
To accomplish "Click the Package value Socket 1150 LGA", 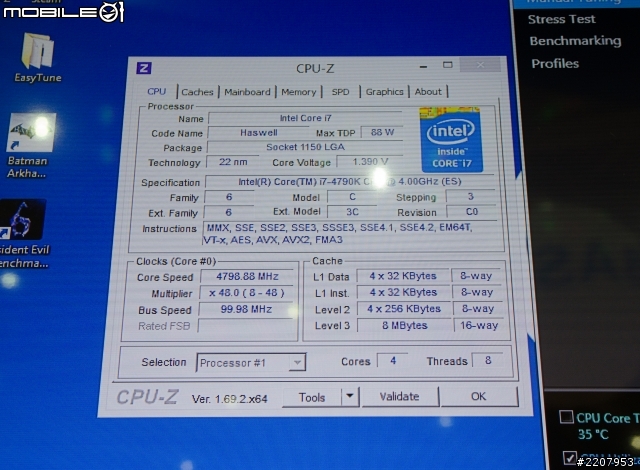I will coord(305,147).
